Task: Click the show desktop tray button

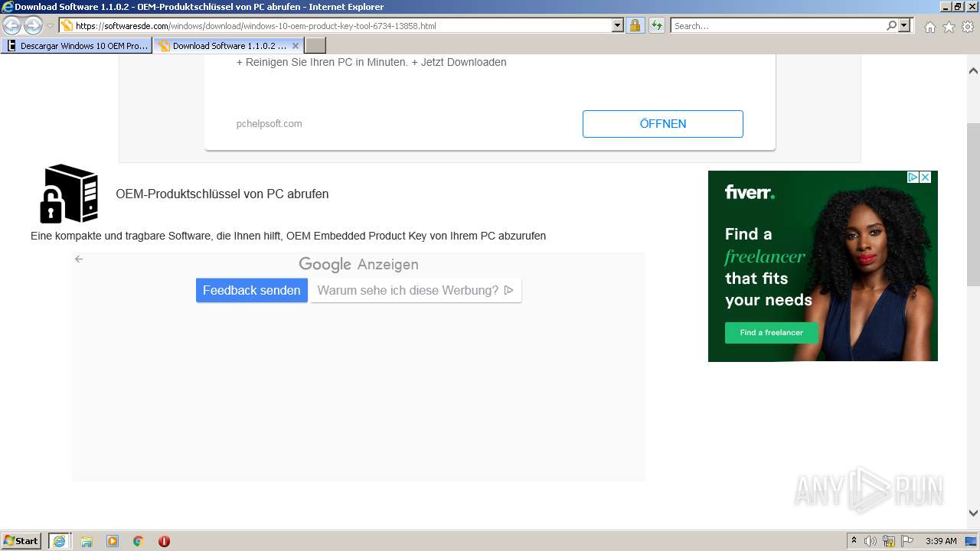Action: pos(971,541)
